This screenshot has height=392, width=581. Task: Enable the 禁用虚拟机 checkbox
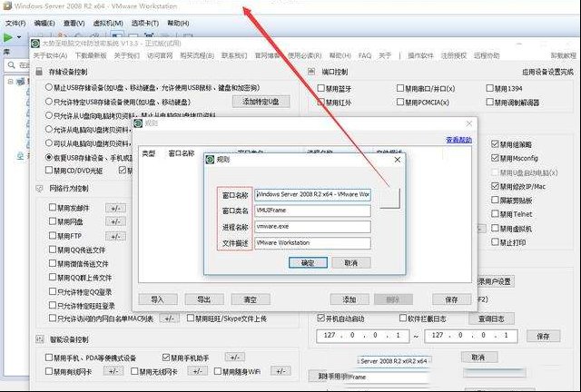495,228
